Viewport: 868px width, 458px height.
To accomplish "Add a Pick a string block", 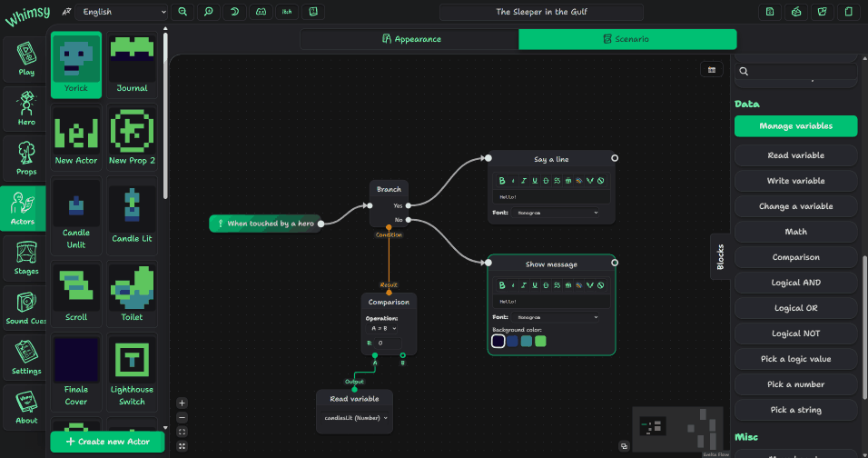I will 795,411.
